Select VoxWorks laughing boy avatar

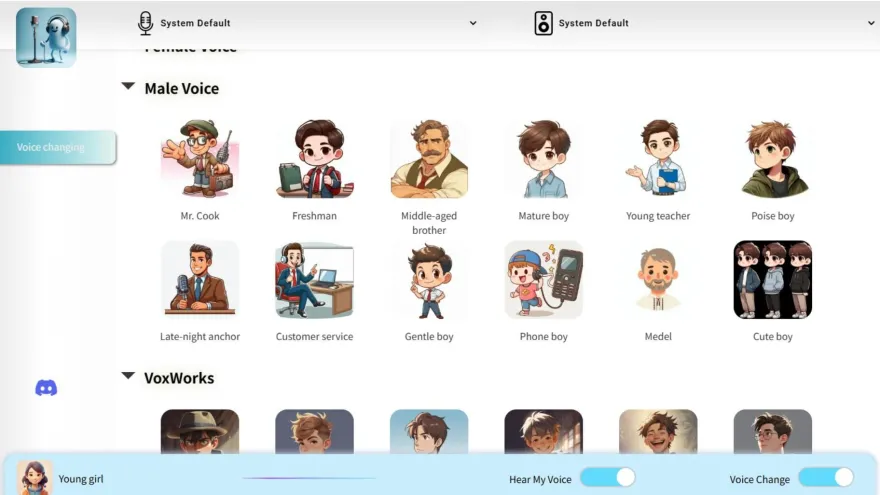pyautogui.click(x=658, y=431)
